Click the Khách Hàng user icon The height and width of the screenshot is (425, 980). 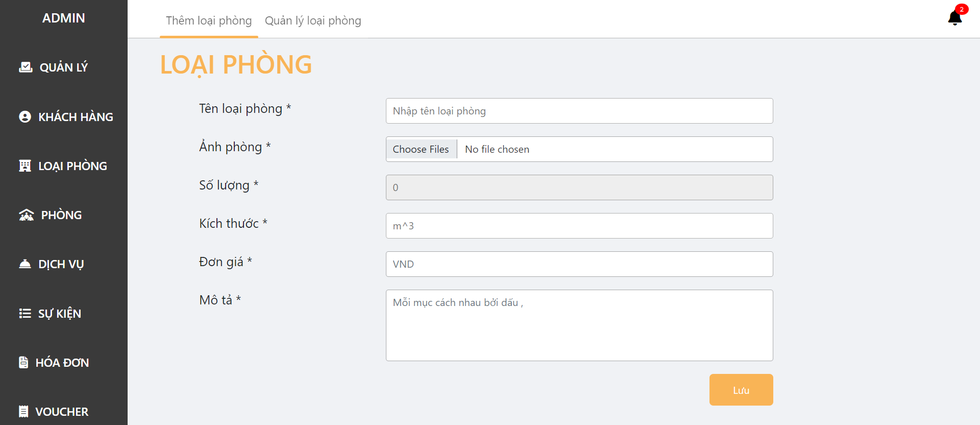pyautogui.click(x=25, y=116)
